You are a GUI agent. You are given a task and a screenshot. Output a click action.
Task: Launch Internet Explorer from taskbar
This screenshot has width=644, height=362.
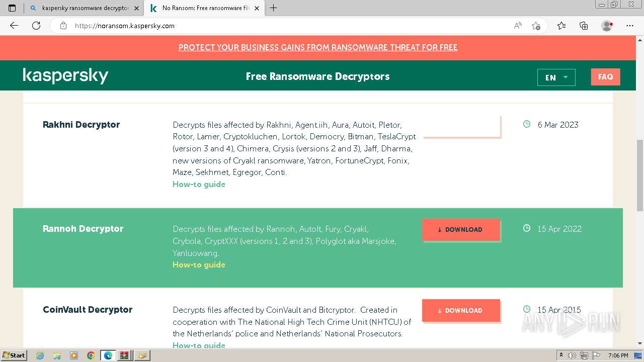pyautogui.click(x=40, y=355)
